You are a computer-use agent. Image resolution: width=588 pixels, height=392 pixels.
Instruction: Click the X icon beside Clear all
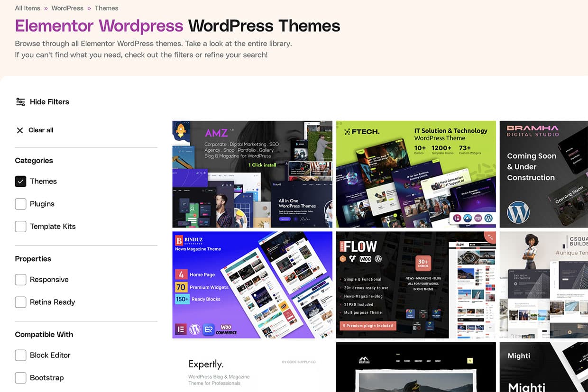(x=20, y=130)
